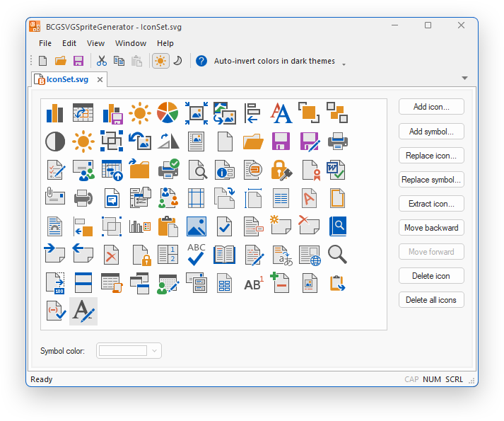The width and height of the screenshot is (504, 421).
Task: Click the Extract icon... button
Action: tap(431, 204)
